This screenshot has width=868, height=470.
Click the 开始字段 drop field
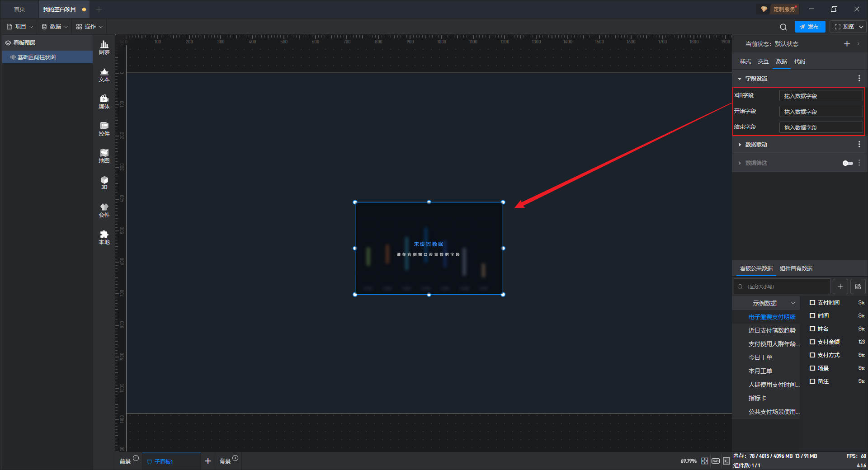(821, 112)
